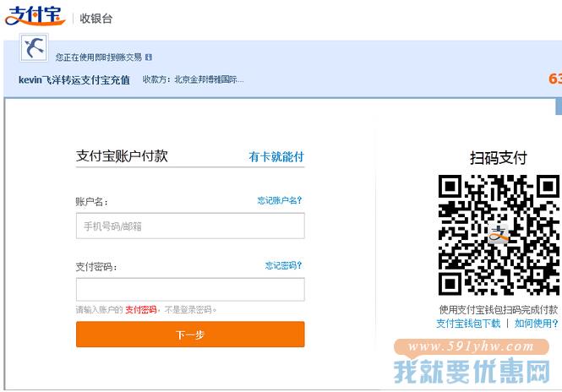Click the payee text 收款方:北京金邦博雅国际...
The height and width of the screenshot is (392, 562).
tap(194, 79)
